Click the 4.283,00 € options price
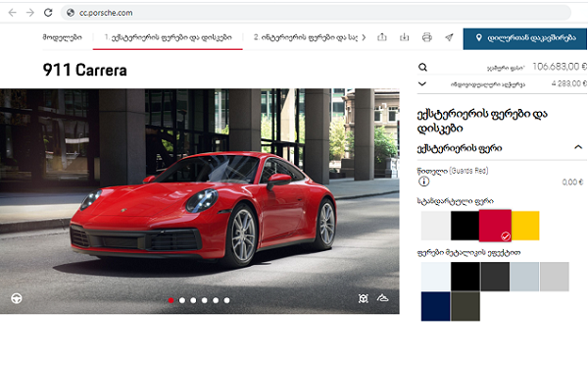This screenshot has width=588, height=365. pyautogui.click(x=568, y=83)
